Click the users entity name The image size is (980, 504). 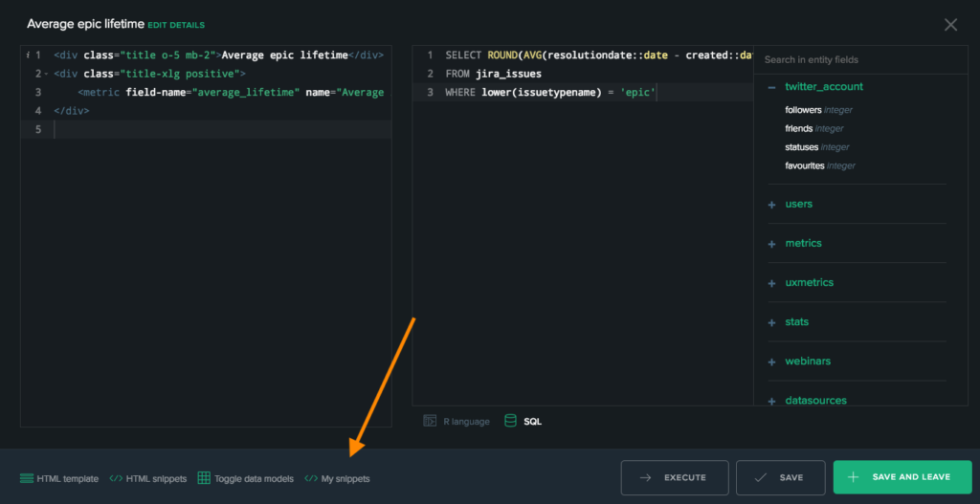pos(799,205)
